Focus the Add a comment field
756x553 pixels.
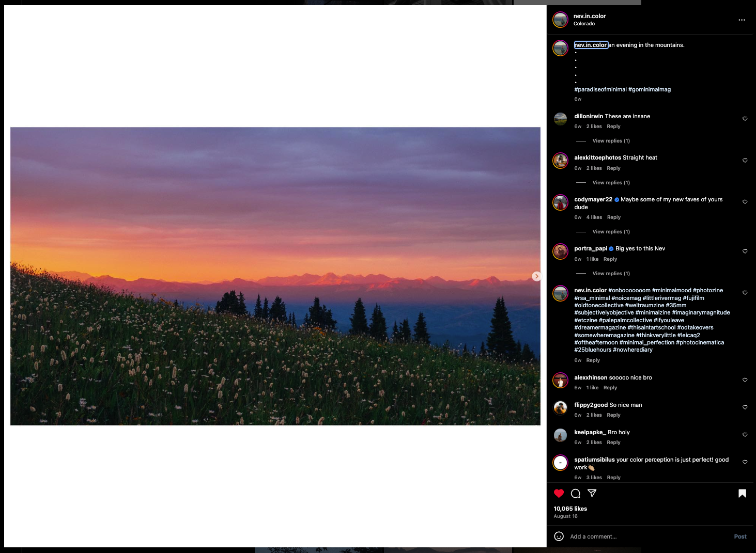649,536
